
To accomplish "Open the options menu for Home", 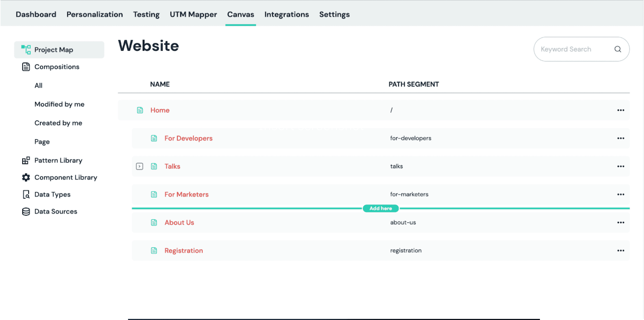I will 621,110.
